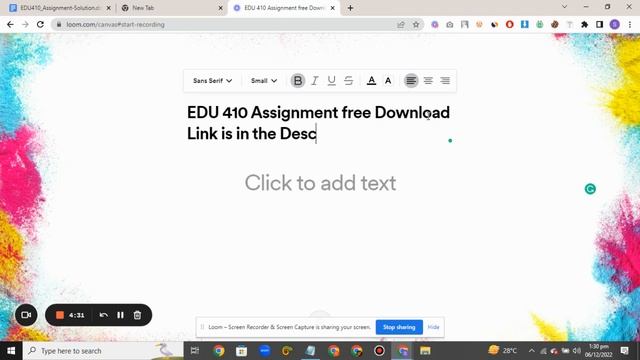Open the text highlight color picker
The height and width of the screenshot is (360, 640).
[388, 80]
